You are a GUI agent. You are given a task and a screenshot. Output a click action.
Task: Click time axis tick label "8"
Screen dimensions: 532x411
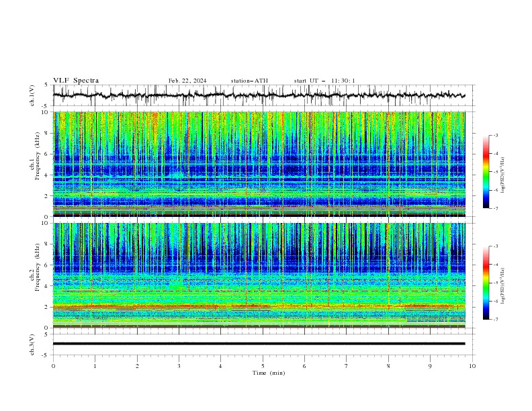pos(388,366)
